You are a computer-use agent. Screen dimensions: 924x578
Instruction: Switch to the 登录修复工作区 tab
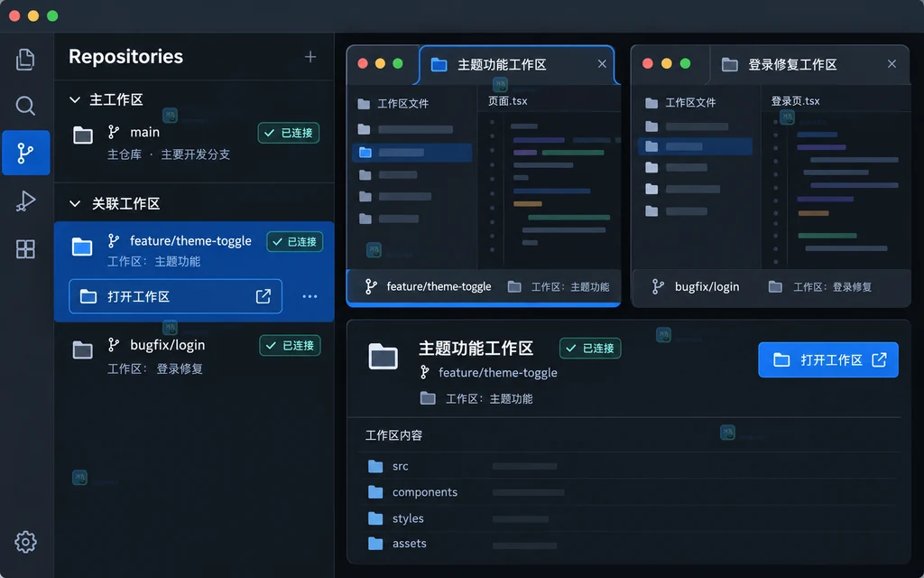pos(809,64)
